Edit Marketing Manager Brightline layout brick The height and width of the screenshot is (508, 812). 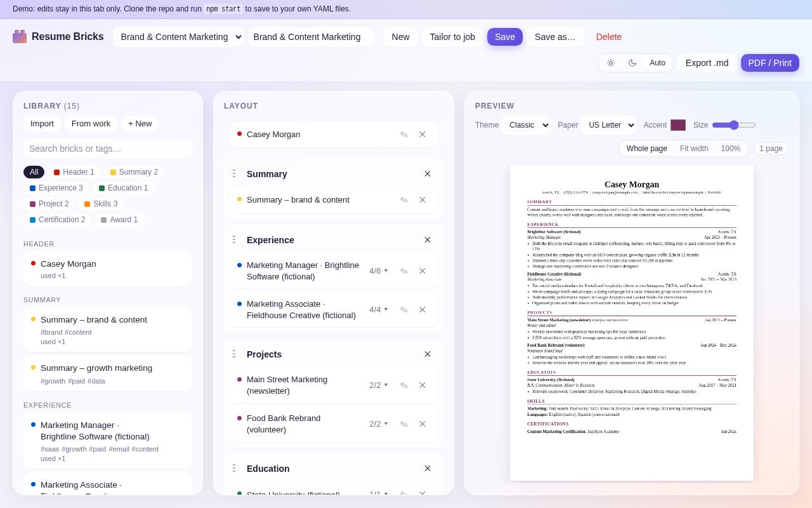(404, 271)
